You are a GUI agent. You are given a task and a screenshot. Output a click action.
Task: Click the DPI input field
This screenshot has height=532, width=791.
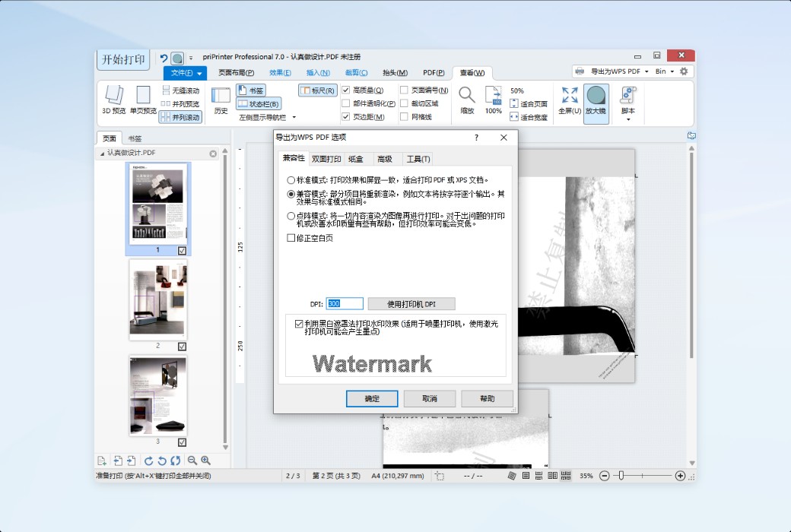pos(345,303)
